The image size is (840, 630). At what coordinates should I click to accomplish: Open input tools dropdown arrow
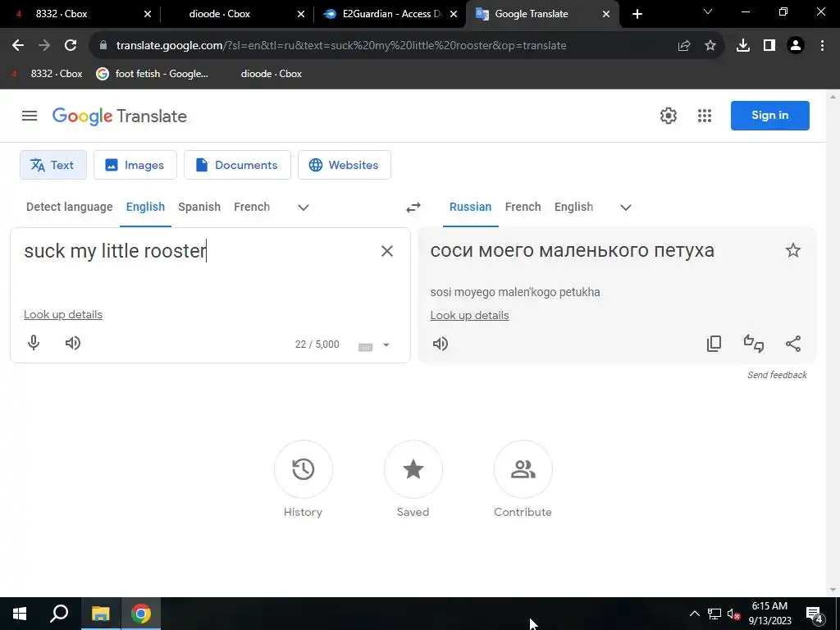pyautogui.click(x=386, y=345)
